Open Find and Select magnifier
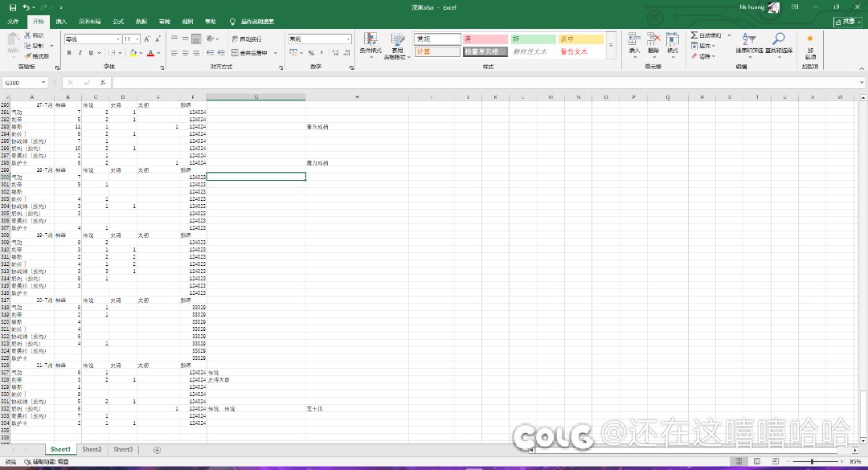This screenshot has width=868, height=470. [x=779, y=44]
